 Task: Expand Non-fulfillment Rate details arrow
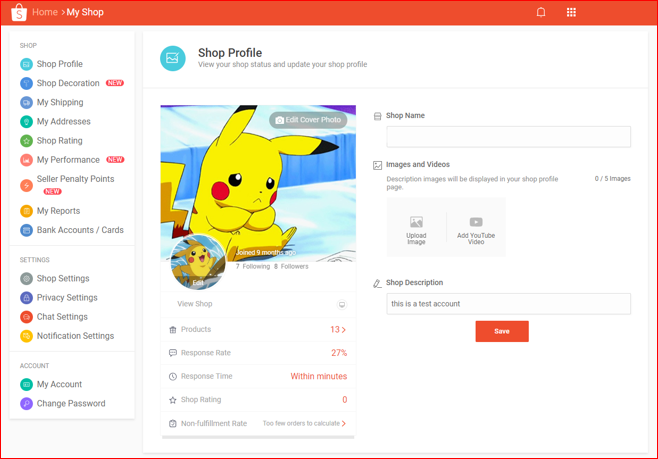tap(344, 424)
